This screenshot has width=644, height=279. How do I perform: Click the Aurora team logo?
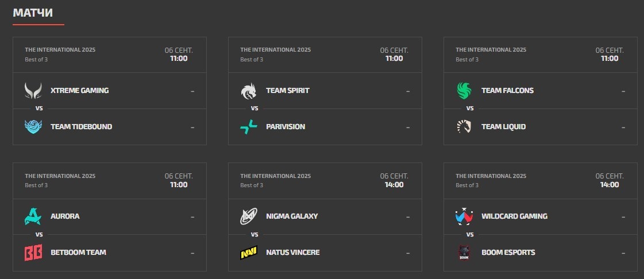[x=33, y=216]
